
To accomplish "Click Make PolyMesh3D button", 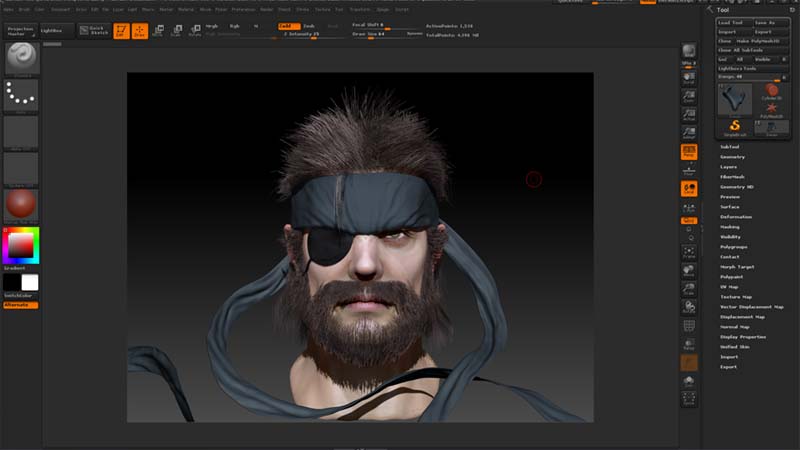I will pyautogui.click(x=762, y=41).
